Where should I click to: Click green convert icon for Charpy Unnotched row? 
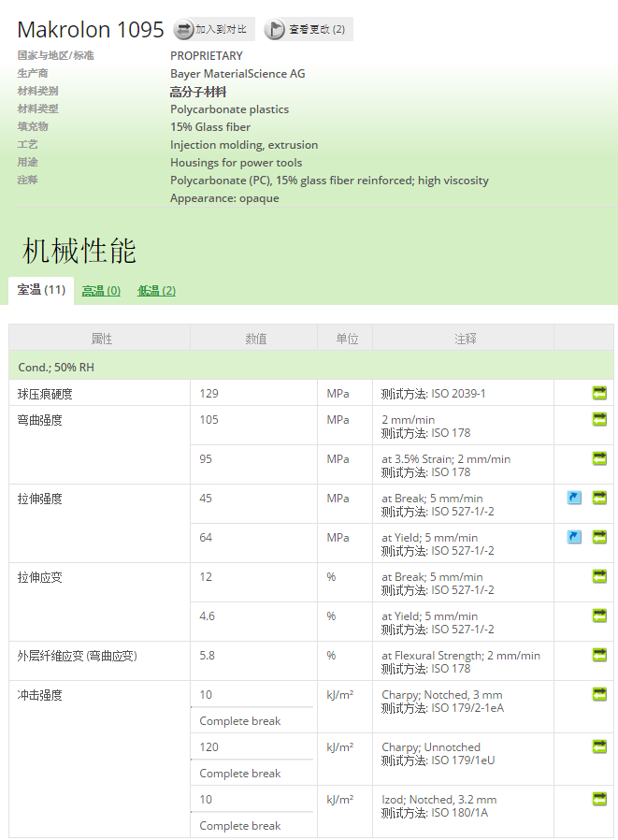pos(599,747)
